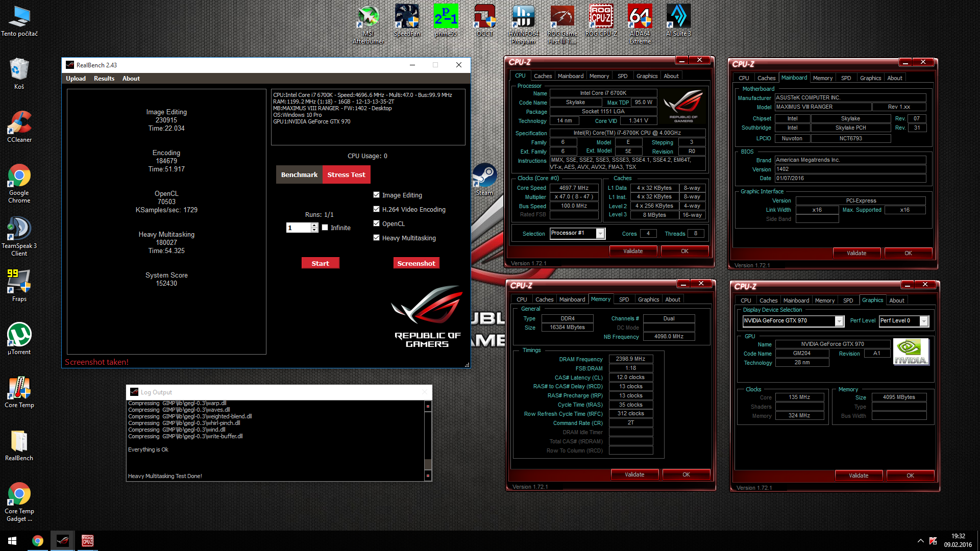Open the OCCT desktop icon

[x=484, y=21]
